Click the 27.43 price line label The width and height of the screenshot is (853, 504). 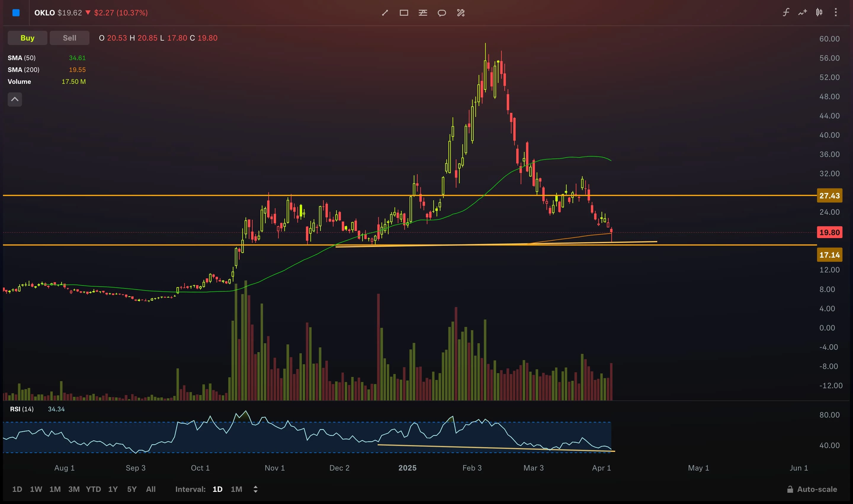[830, 196]
